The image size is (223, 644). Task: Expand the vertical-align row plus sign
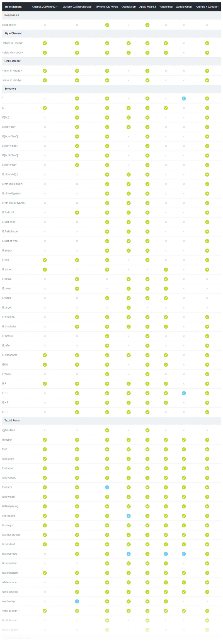click(19, 611)
